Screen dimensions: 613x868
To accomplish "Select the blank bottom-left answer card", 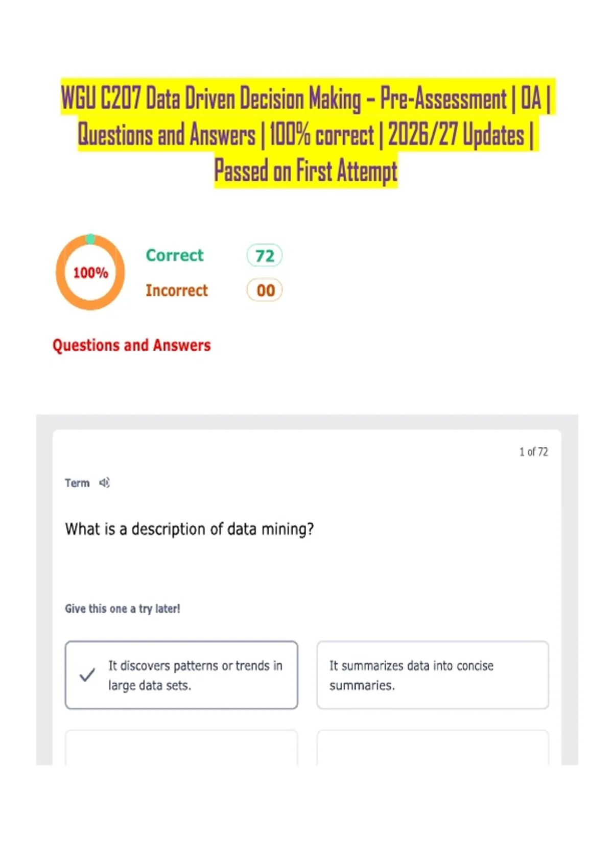I will coord(181,748).
